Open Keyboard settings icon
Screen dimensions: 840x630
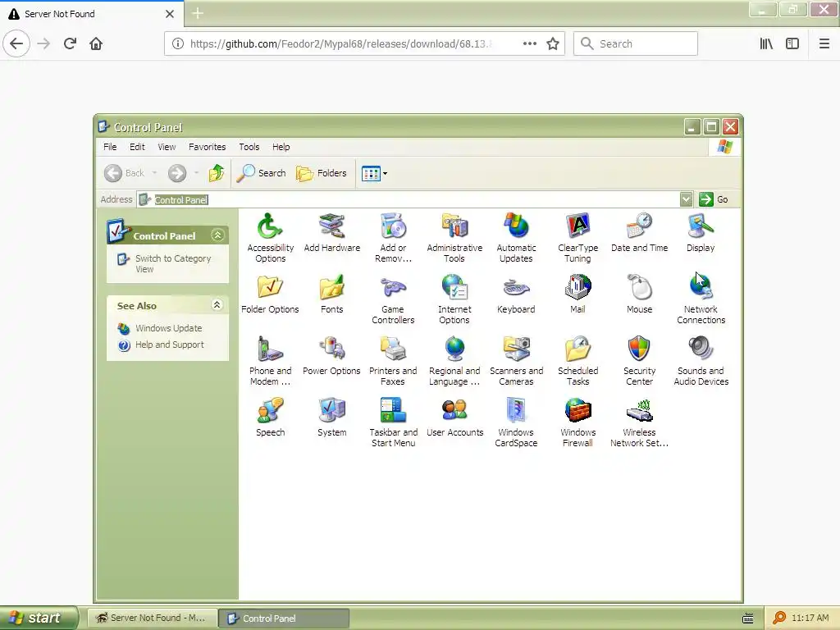[516, 294]
